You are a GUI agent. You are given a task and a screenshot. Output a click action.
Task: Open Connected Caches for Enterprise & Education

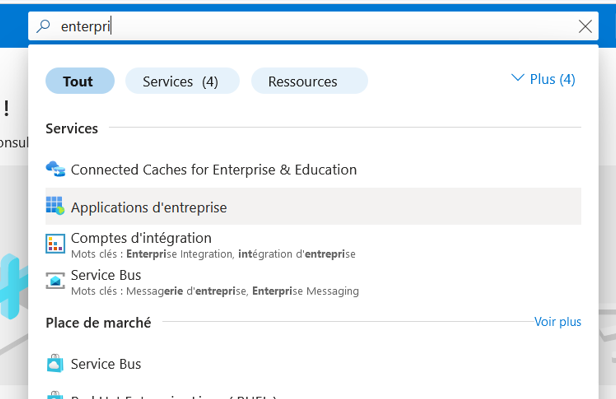(x=313, y=170)
